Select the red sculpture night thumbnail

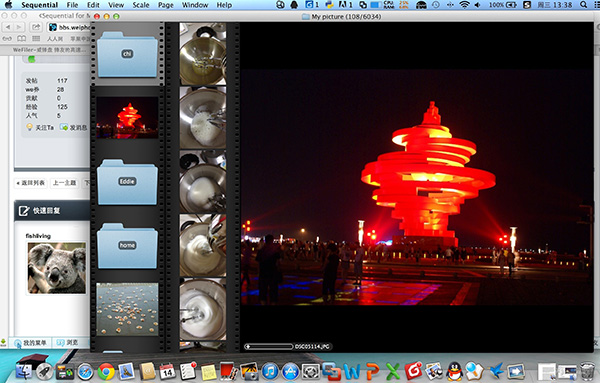(127, 117)
